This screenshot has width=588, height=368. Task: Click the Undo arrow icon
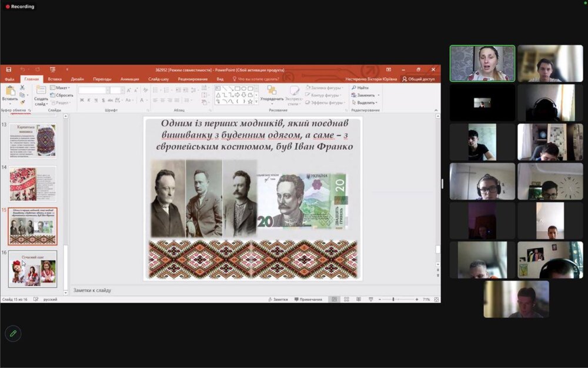(22, 69)
